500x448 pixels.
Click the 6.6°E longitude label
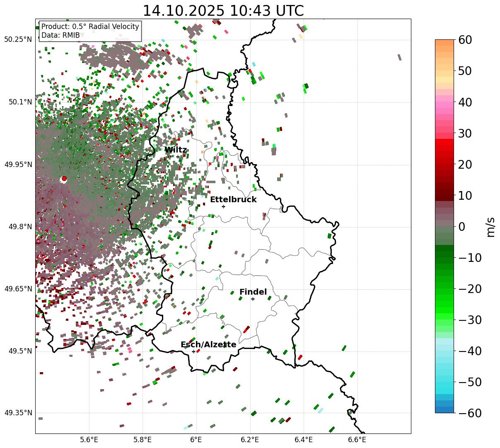pyautogui.click(x=357, y=440)
